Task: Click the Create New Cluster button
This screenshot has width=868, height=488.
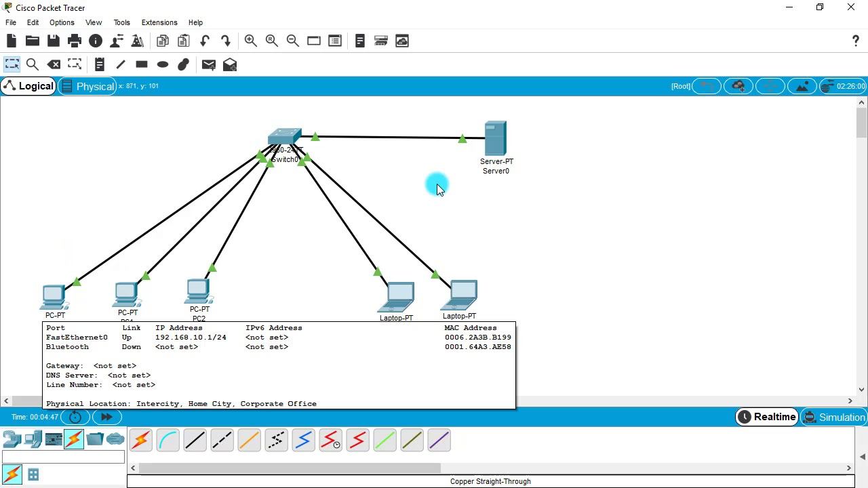Action: coord(738,86)
